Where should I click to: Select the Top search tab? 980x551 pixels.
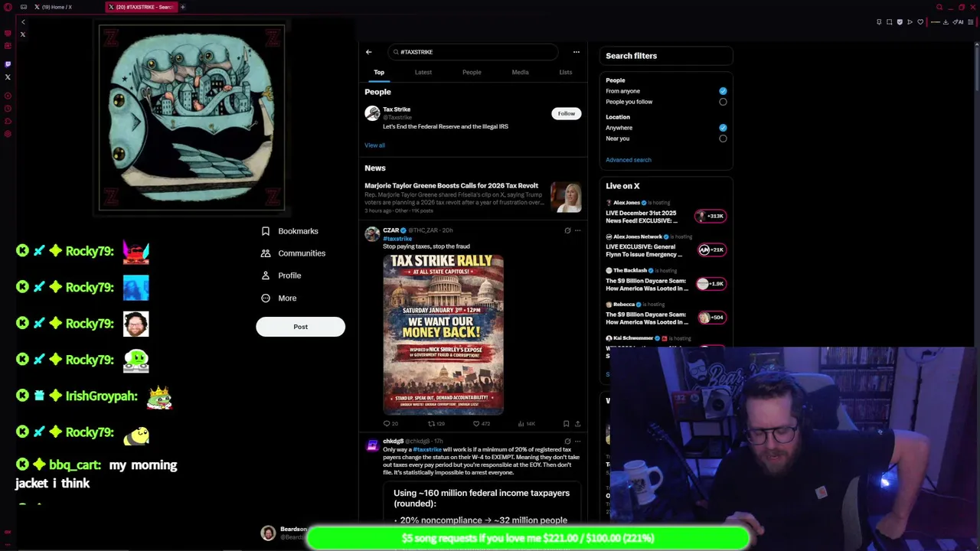(x=379, y=72)
